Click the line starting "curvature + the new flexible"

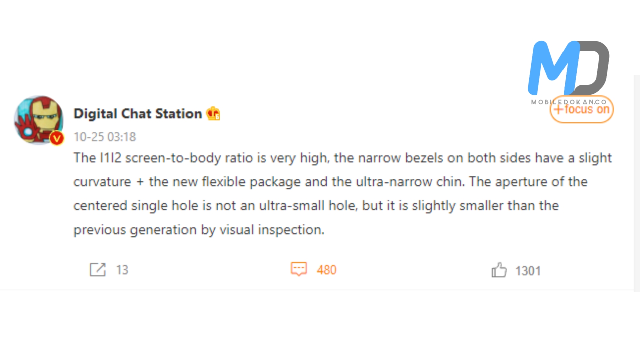click(330, 182)
